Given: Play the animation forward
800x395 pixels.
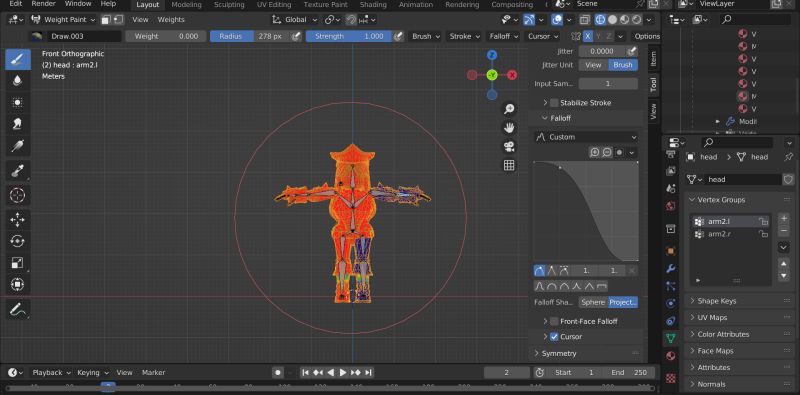Looking at the screenshot, I should click(x=343, y=373).
